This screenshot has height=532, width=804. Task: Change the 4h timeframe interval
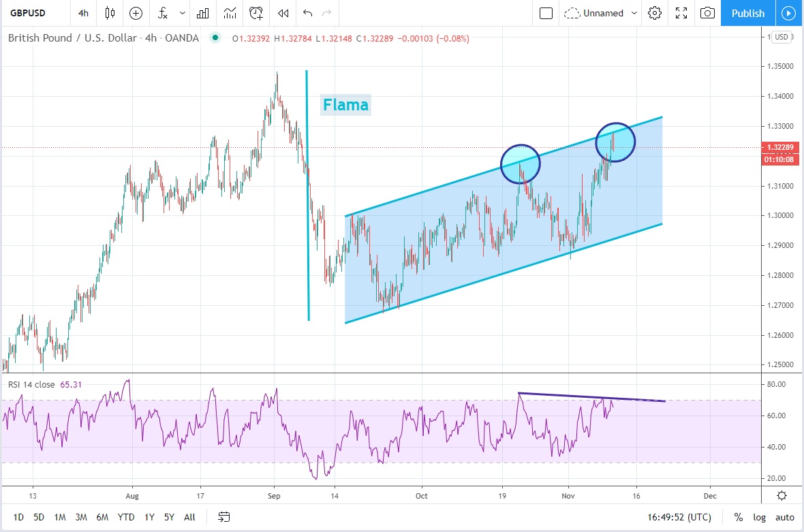[83, 13]
